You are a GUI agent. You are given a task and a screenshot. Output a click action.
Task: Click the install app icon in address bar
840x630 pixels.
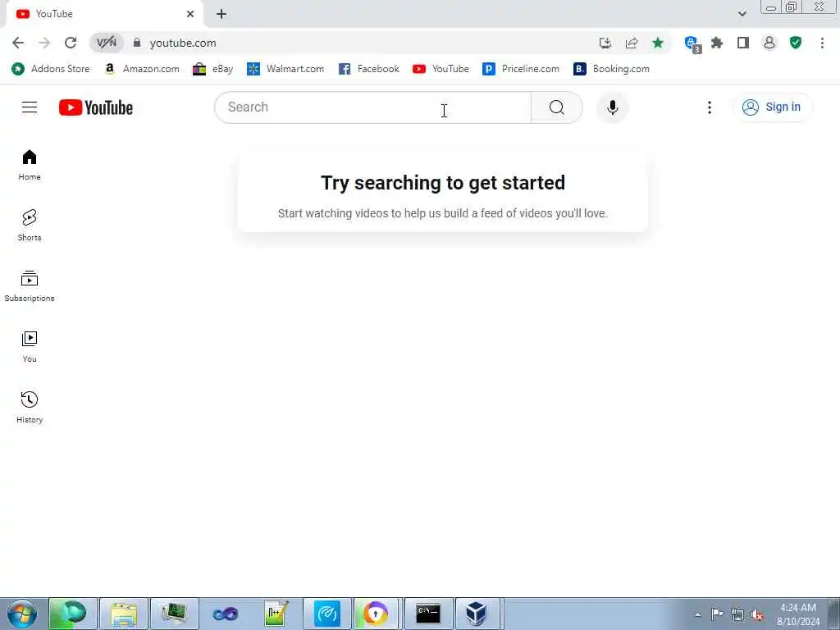coord(605,43)
